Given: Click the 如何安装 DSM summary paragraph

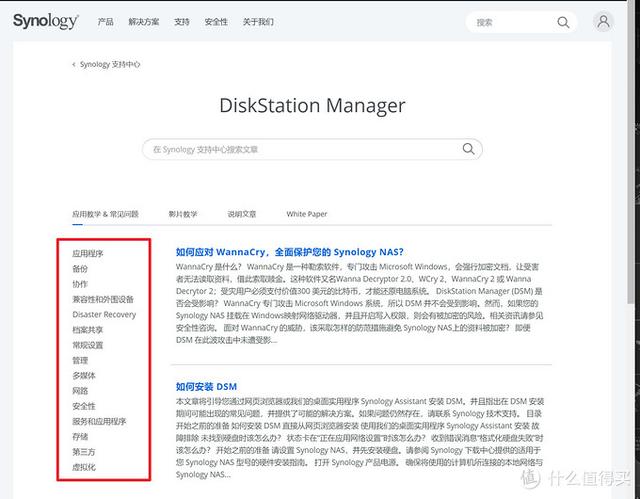Looking at the screenshot, I should point(359,438).
